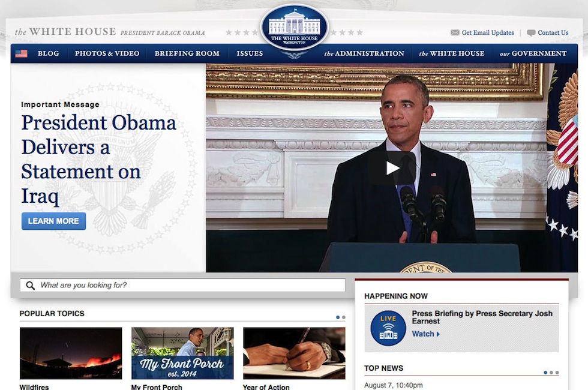Click Get Email Updates link
This screenshot has height=390, width=588.
488,32
